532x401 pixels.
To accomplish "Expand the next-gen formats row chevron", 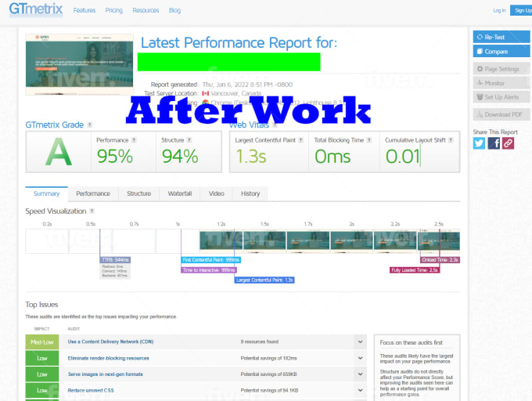I will (361, 374).
